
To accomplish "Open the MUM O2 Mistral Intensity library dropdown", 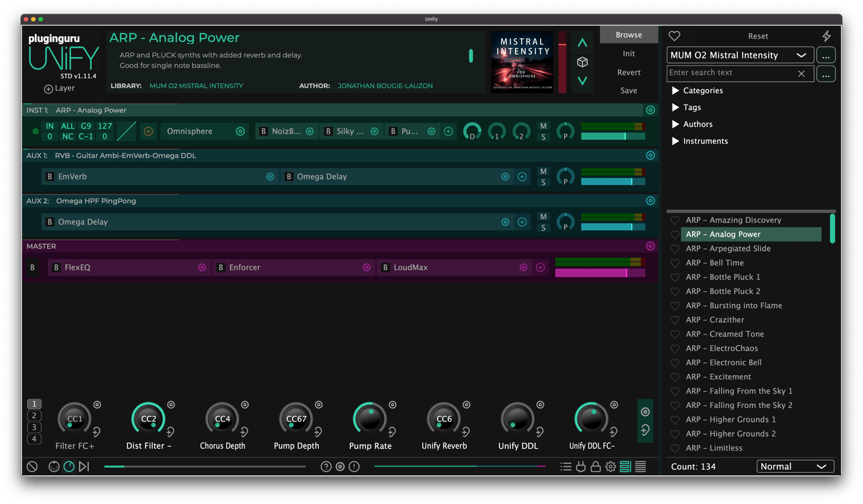I will click(740, 55).
